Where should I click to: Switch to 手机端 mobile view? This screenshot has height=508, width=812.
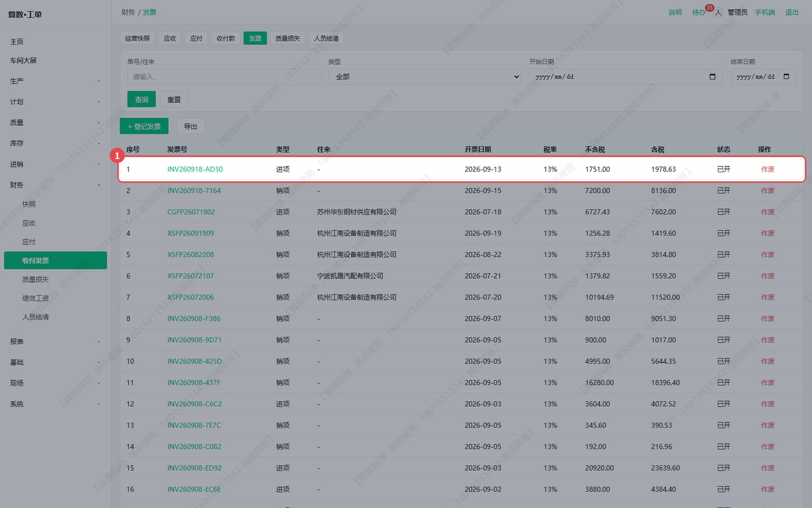tap(765, 12)
